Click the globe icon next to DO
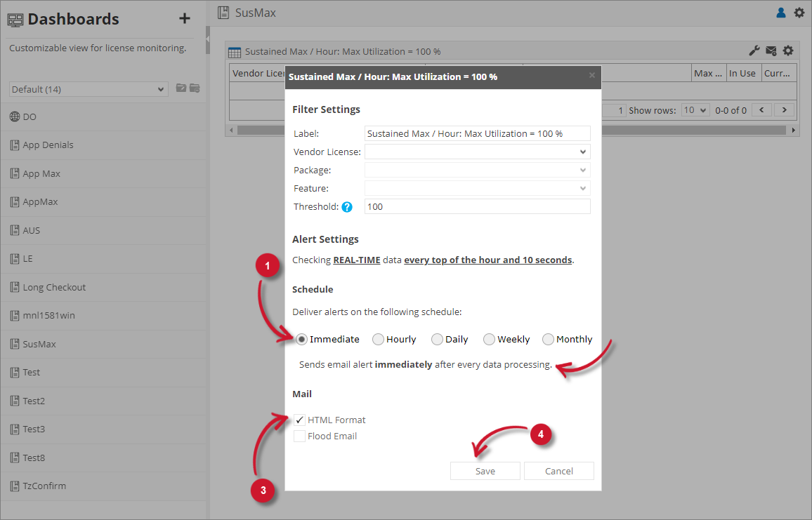Screen dimensions: 812x520 [x=15, y=116]
